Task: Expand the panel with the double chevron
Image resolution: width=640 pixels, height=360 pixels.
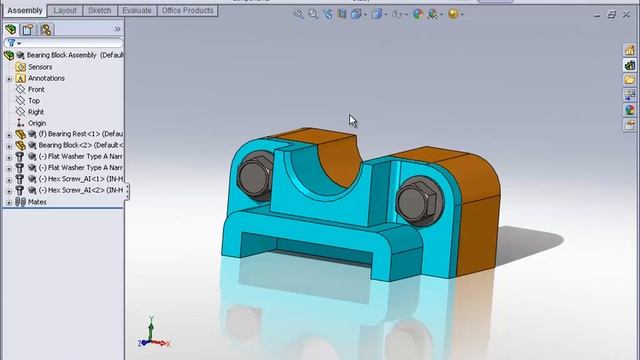Action: (118, 29)
